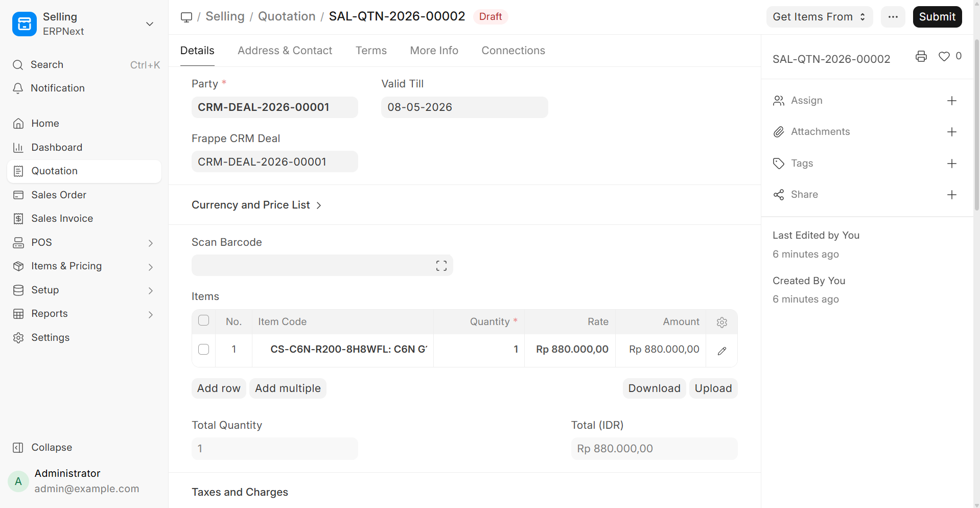Screen dimensions: 980x508
Task: Open the three-dots more actions menu
Action: click(x=893, y=17)
